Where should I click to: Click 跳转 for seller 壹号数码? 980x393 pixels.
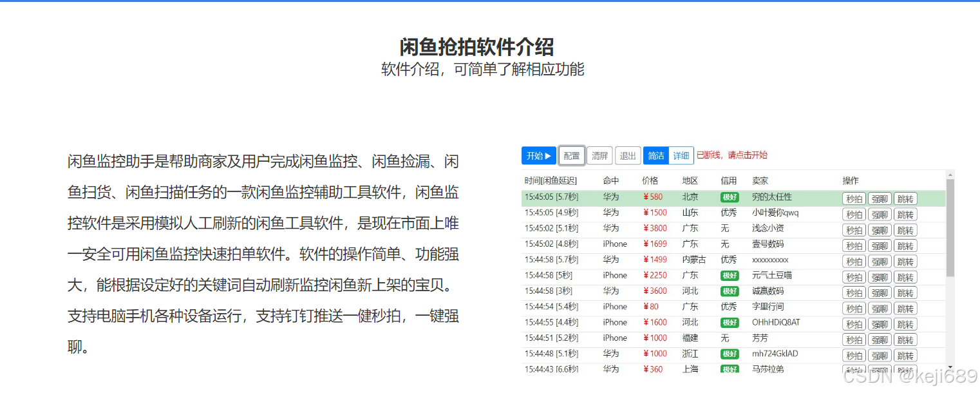pyautogui.click(x=905, y=245)
